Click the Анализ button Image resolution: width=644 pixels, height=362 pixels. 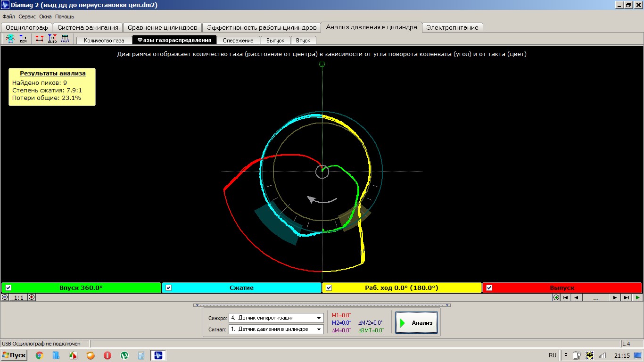(x=417, y=323)
